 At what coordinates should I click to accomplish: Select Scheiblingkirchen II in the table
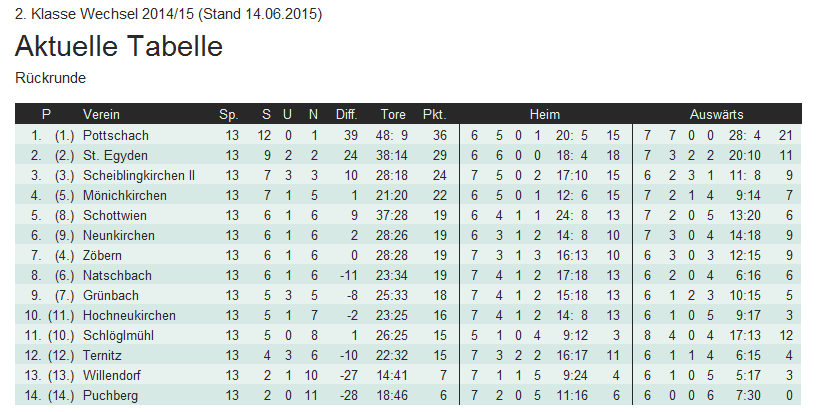pos(138,175)
